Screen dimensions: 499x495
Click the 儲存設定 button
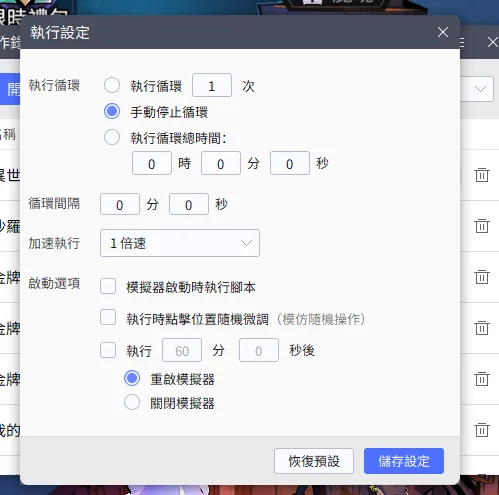coord(404,461)
